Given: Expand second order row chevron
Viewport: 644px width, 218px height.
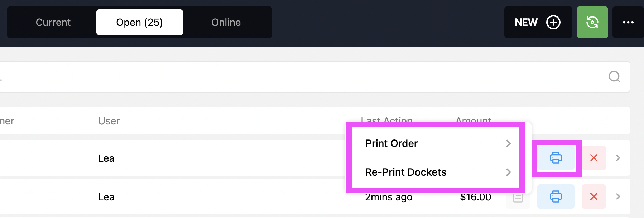Looking at the screenshot, I should tap(618, 196).
